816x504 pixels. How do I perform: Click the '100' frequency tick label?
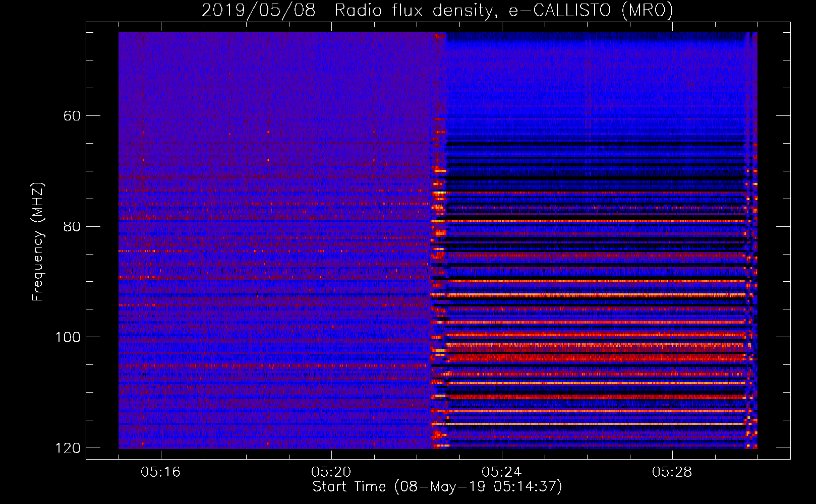click(x=68, y=337)
